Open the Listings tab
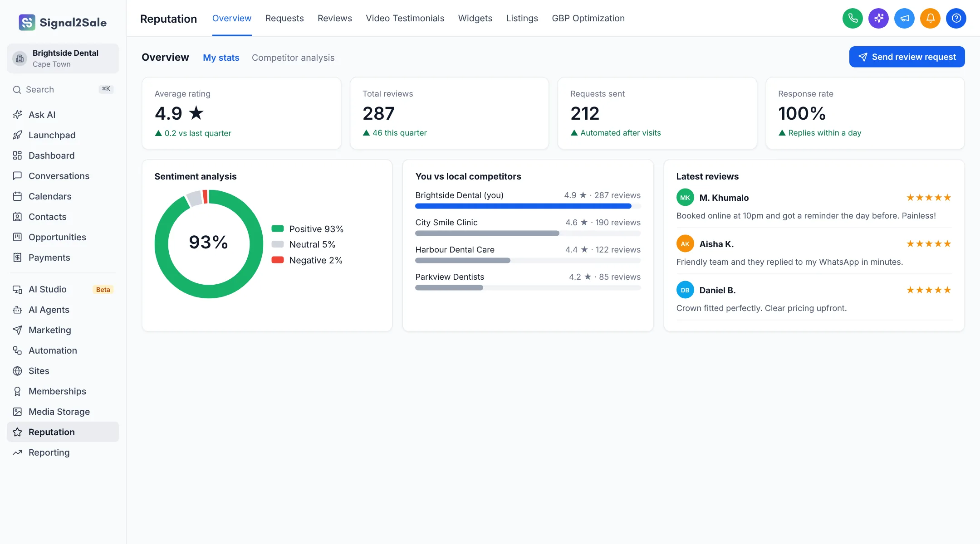 pyautogui.click(x=522, y=19)
